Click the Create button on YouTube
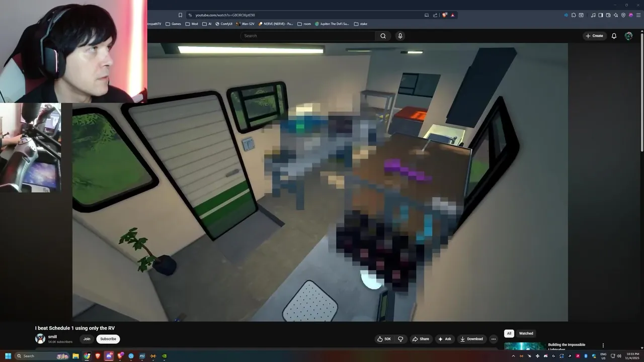This screenshot has height=362, width=644. 594,36
